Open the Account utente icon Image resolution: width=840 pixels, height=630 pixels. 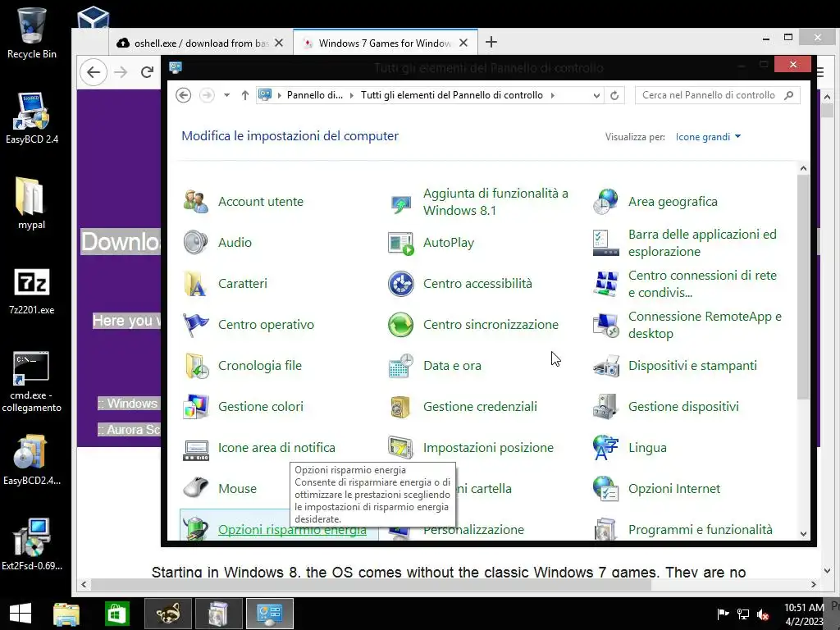(195, 202)
